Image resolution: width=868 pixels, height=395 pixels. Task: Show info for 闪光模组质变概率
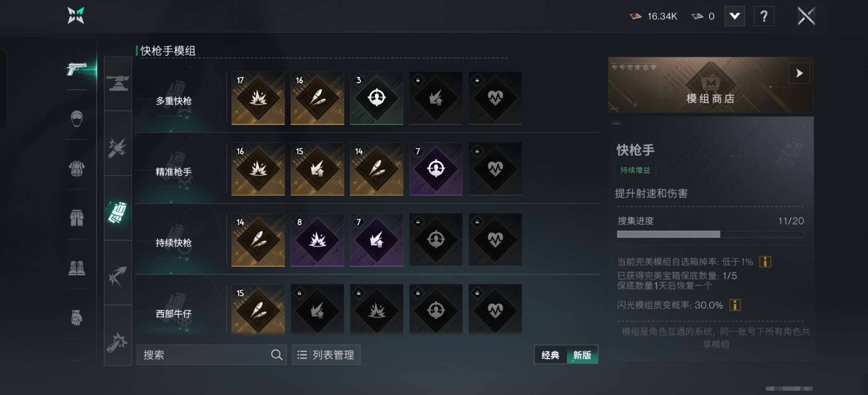735,305
